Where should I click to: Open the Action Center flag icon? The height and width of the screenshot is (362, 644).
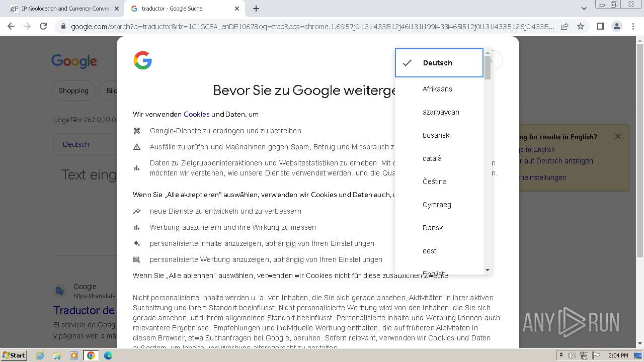[595, 355]
